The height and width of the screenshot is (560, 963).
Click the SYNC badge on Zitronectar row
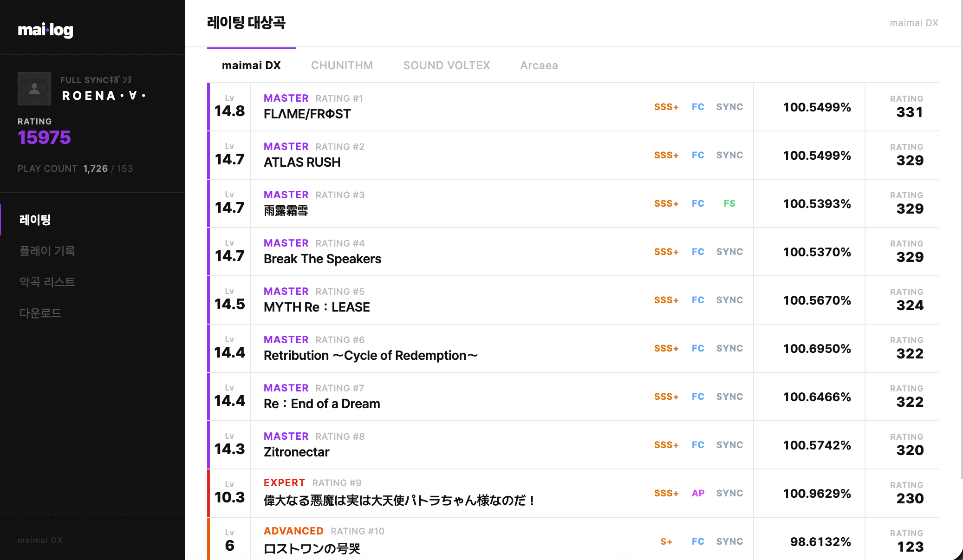[729, 445]
